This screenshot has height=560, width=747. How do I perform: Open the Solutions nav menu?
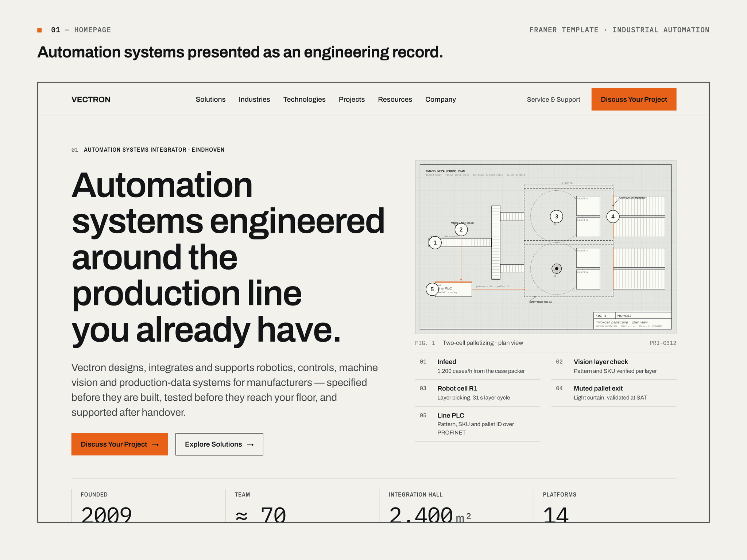210,99
